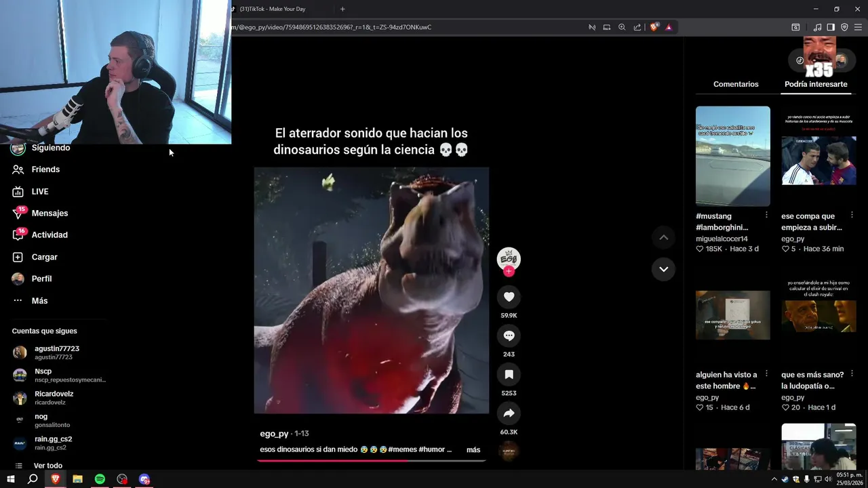Open profile avatar in the top-right pill
The width and height of the screenshot is (868, 488).
(x=841, y=60)
